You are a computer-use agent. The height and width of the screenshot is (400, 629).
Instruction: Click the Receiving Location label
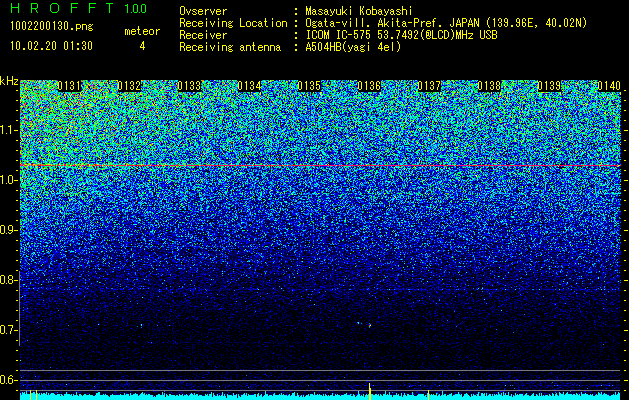pyautogui.click(x=233, y=23)
